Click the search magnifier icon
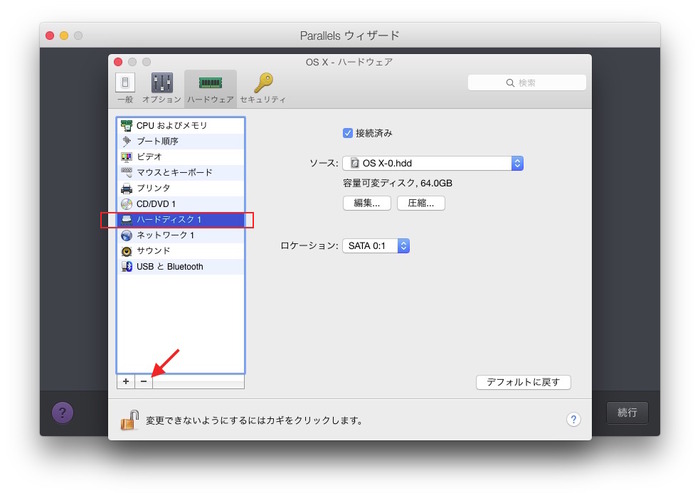The image size is (700, 493). click(510, 83)
